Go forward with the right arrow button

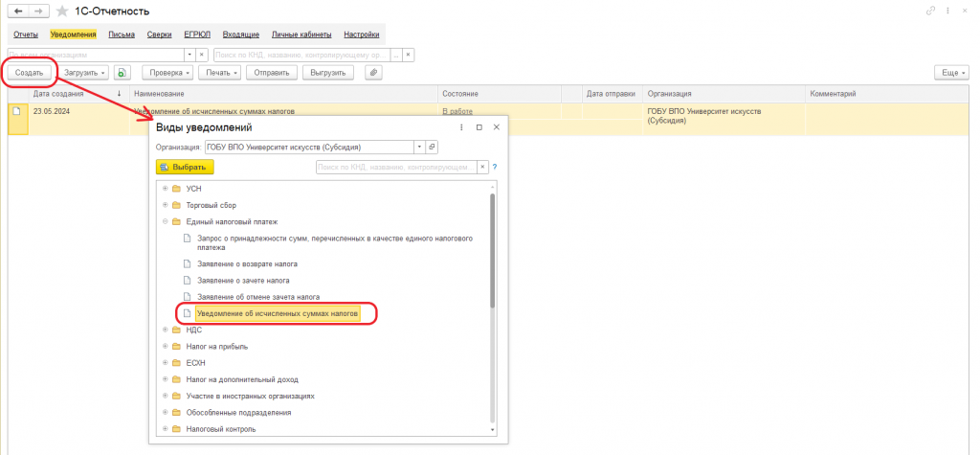pos(38,11)
